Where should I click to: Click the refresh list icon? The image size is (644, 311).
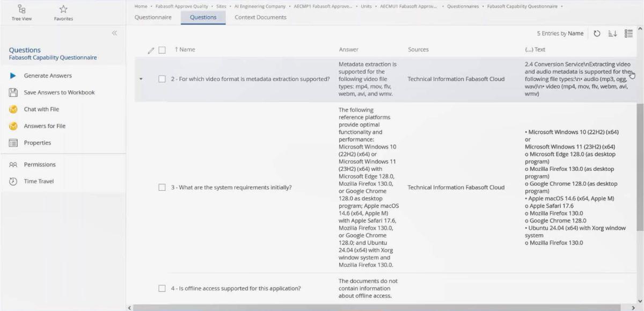point(597,33)
